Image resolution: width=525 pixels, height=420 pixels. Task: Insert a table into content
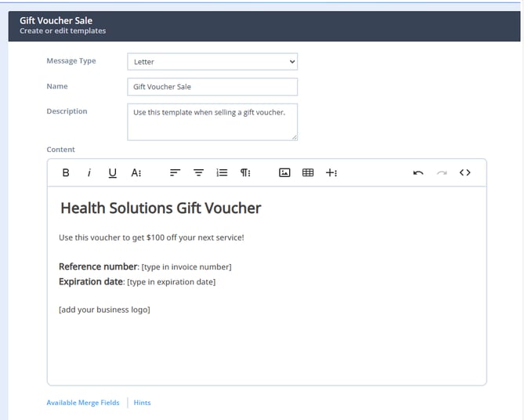[308, 172]
